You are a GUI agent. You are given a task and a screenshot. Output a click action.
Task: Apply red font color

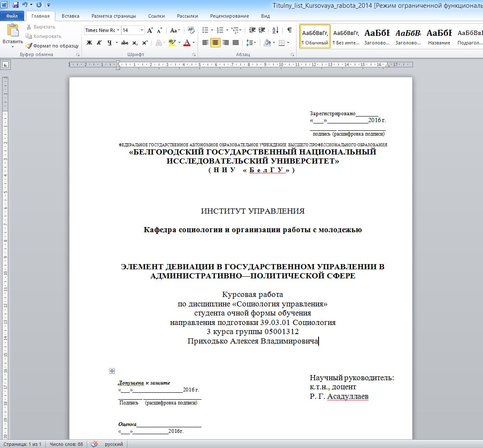point(186,43)
